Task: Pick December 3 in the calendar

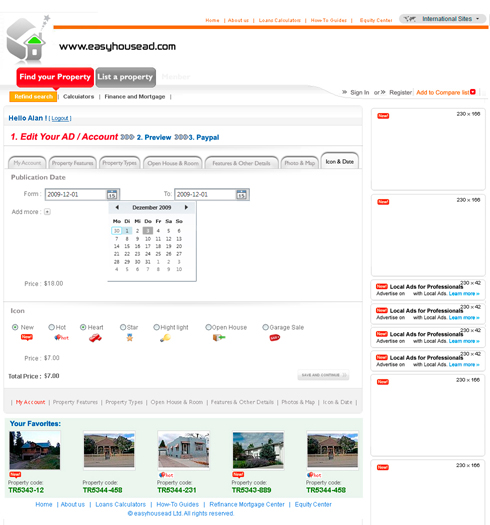Action: click(x=148, y=231)
